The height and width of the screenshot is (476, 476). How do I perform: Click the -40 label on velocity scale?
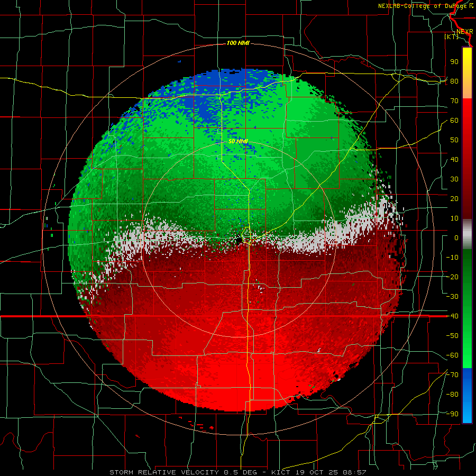coord(452,316)
